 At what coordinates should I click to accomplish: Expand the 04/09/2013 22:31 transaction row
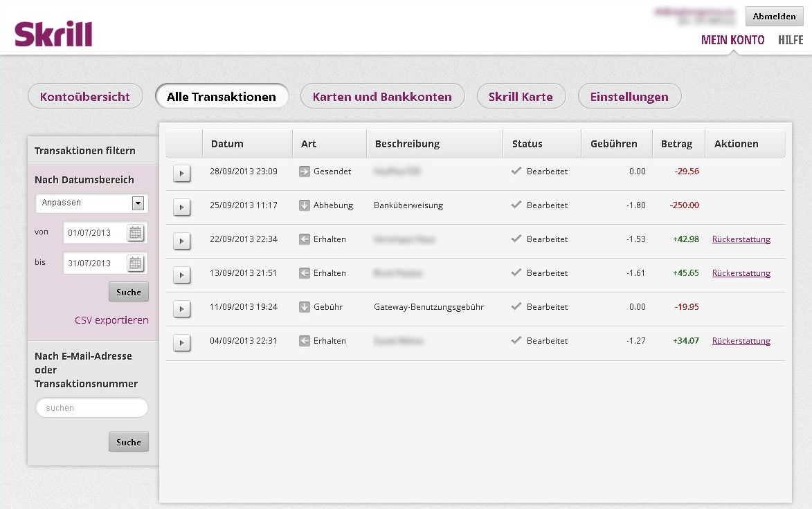pyautogui.click(x=181, y=342)
